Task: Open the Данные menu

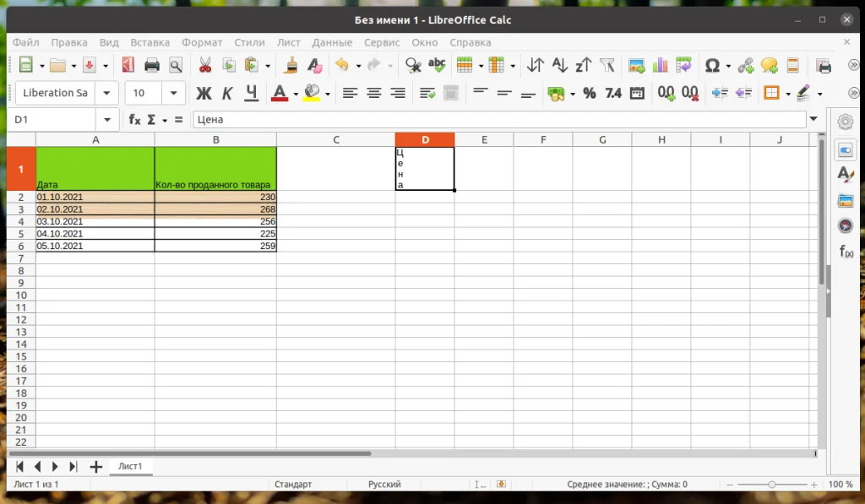Action: [332, 42]
